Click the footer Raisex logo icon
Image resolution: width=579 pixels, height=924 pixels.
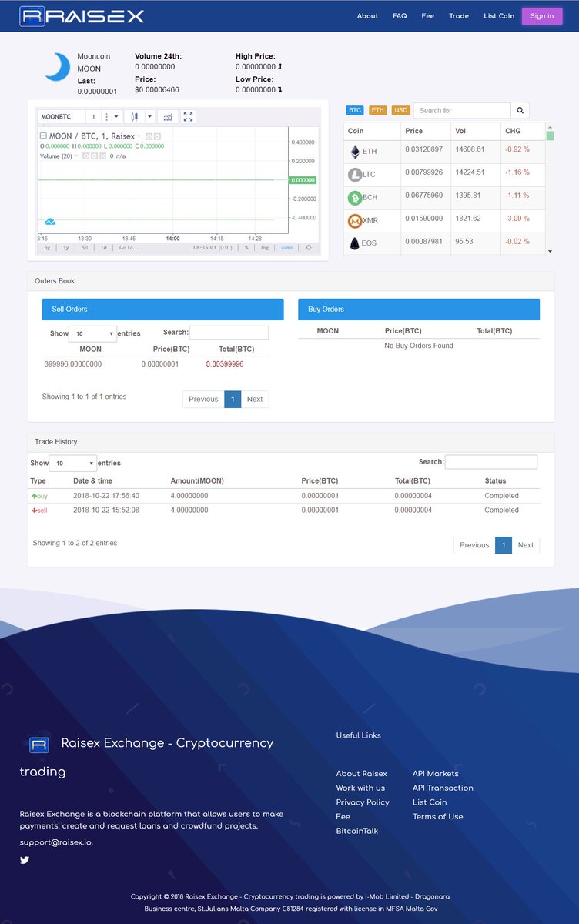click(39, 745)
